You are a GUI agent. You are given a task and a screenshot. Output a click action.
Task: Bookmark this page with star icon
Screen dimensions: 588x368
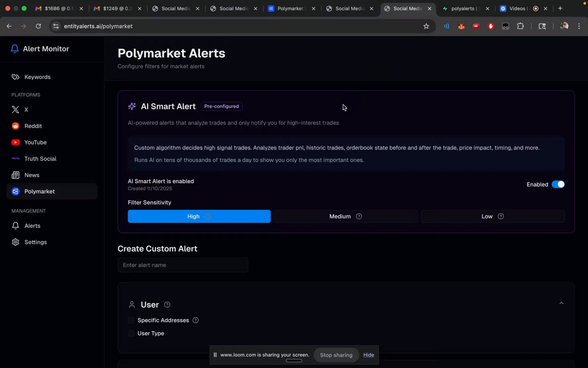coord(426,26)
